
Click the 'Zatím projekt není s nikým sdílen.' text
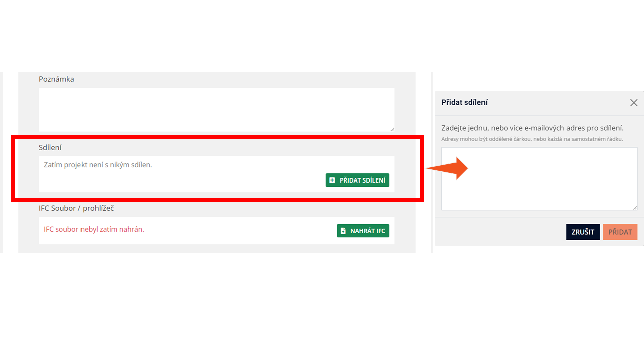coord(98,164)
